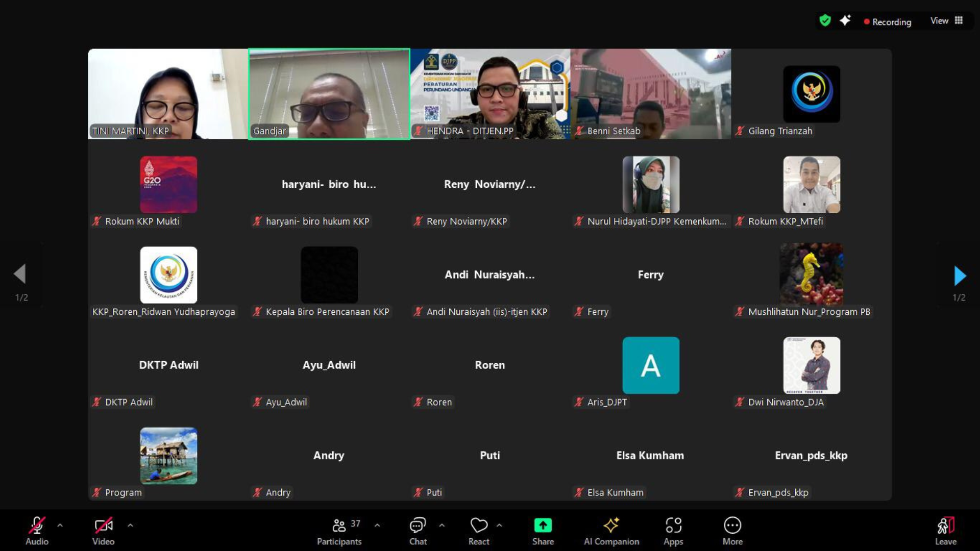Click the Andry center name text
Image resolution: width=980 pixels, height=551 pixels.
coord(329,456)
